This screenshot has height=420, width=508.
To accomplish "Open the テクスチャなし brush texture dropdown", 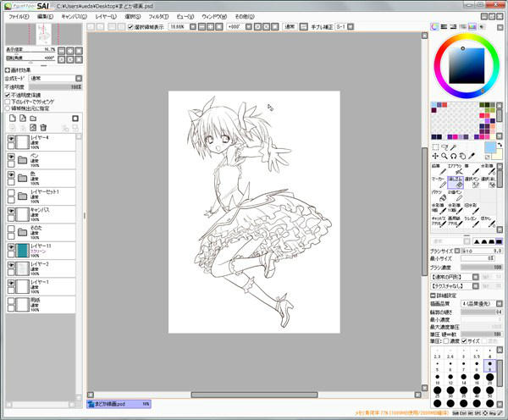I will 475,286.
